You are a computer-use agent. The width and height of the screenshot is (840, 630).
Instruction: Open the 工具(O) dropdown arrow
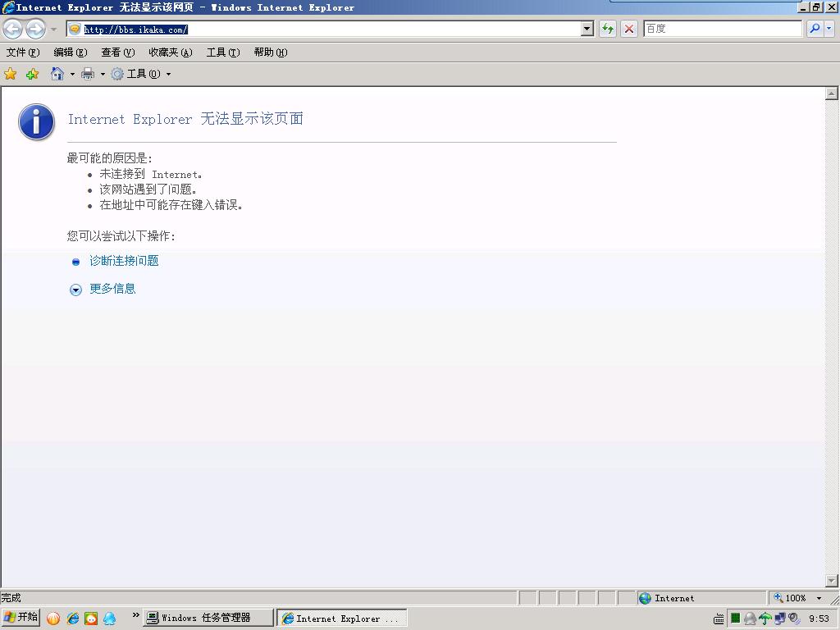(168, 74)
